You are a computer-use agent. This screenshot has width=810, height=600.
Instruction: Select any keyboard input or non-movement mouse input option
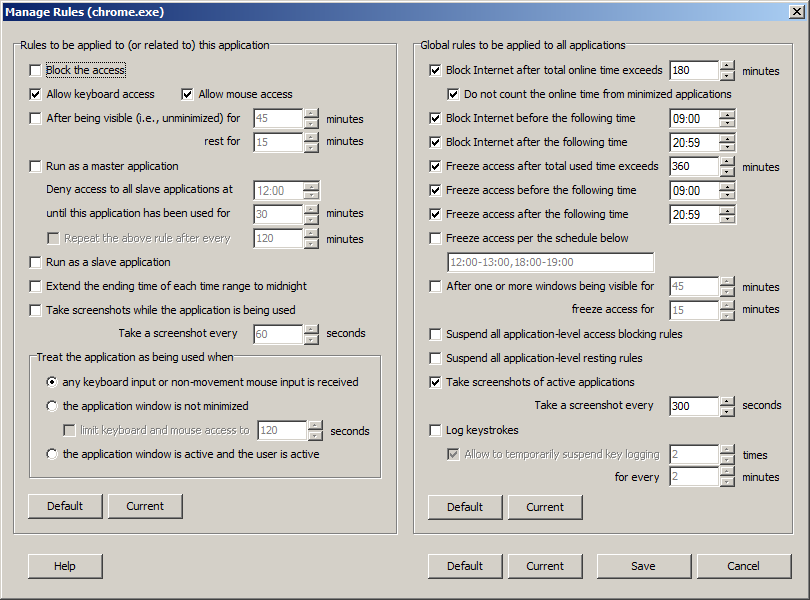pos(52,382)
